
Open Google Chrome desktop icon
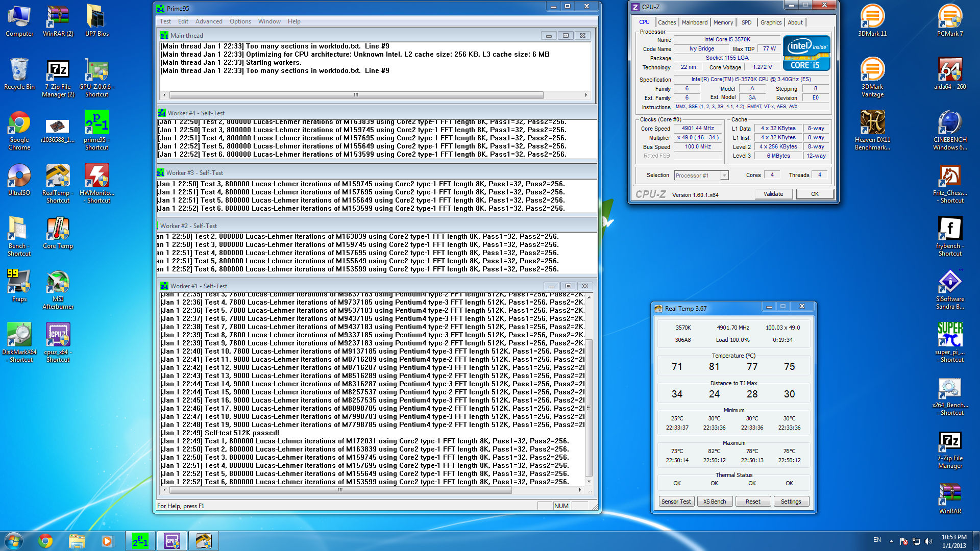coord(19,131)
